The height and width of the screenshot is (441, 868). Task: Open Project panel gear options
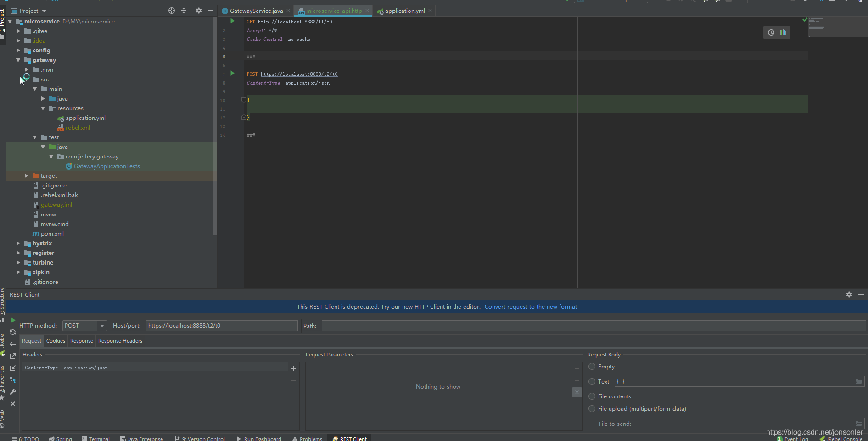coord(199,11)
